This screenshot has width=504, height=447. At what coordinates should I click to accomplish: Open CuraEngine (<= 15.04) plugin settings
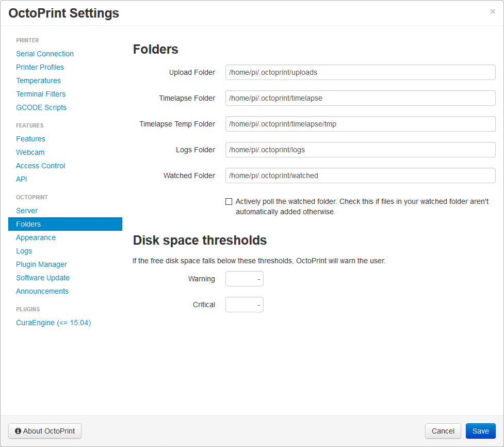click(x=53, y=323)
